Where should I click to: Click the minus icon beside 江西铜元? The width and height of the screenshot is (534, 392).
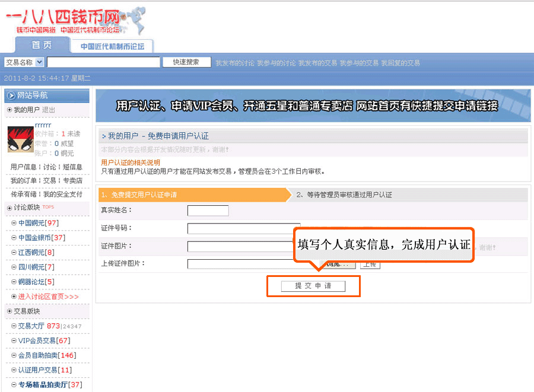tap(14, 253)
